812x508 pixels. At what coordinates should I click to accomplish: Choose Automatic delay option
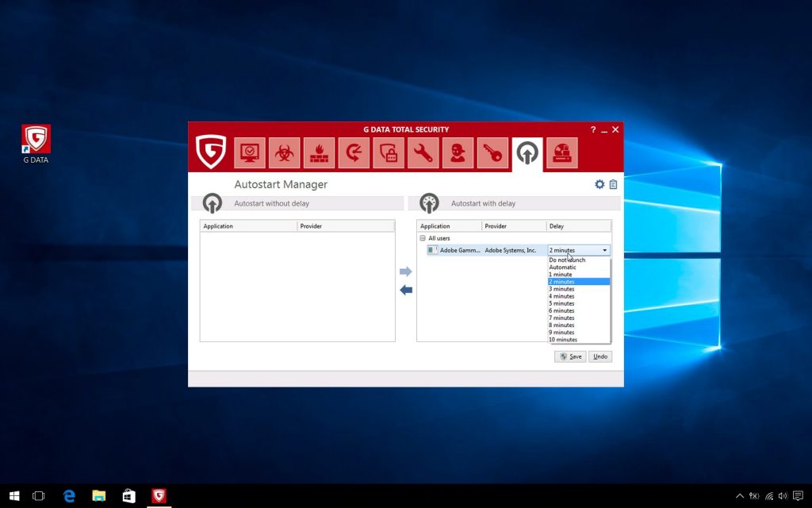pos(579,267)
